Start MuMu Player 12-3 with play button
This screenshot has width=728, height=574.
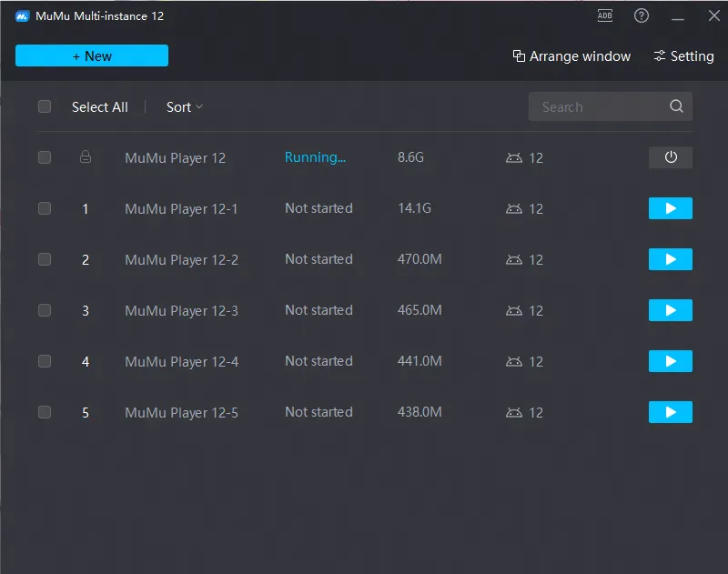670,310
